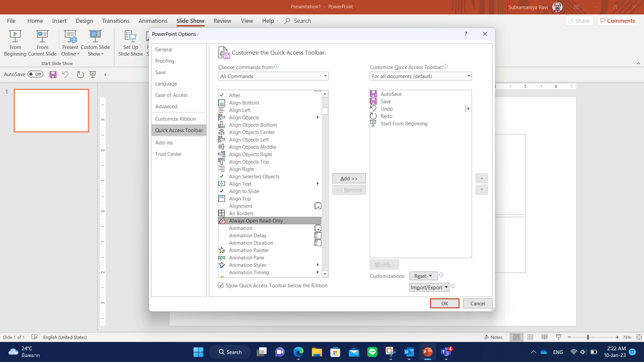644x362 pixels.
Task: Expand the Customize Quick Access Toolbar arrow
Action: point(105,74)
